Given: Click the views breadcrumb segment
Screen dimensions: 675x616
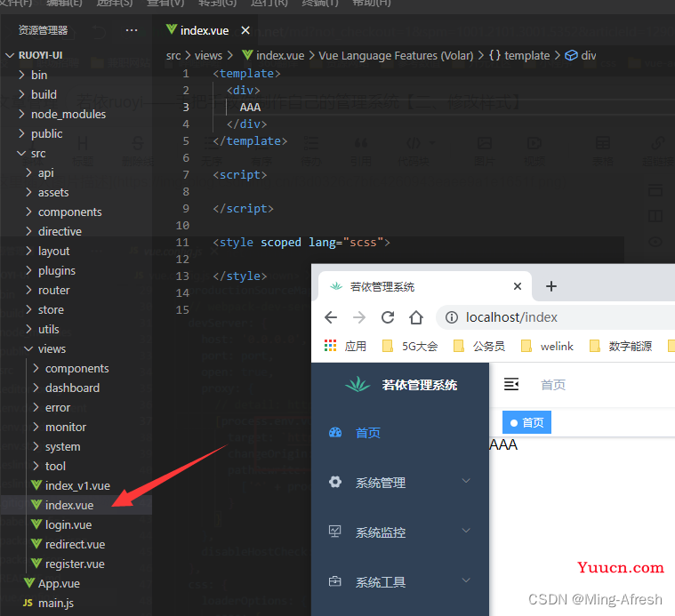Looking at the screenshot, I should pos(208,55).
